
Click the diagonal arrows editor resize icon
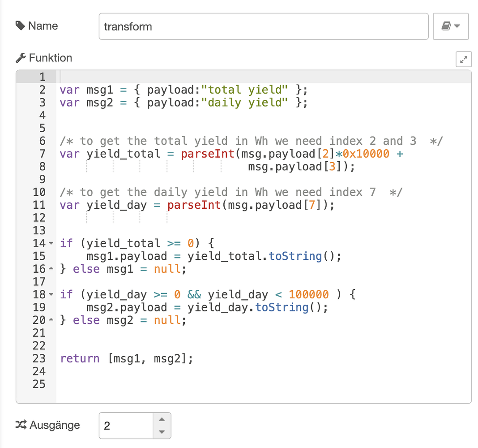464,59
